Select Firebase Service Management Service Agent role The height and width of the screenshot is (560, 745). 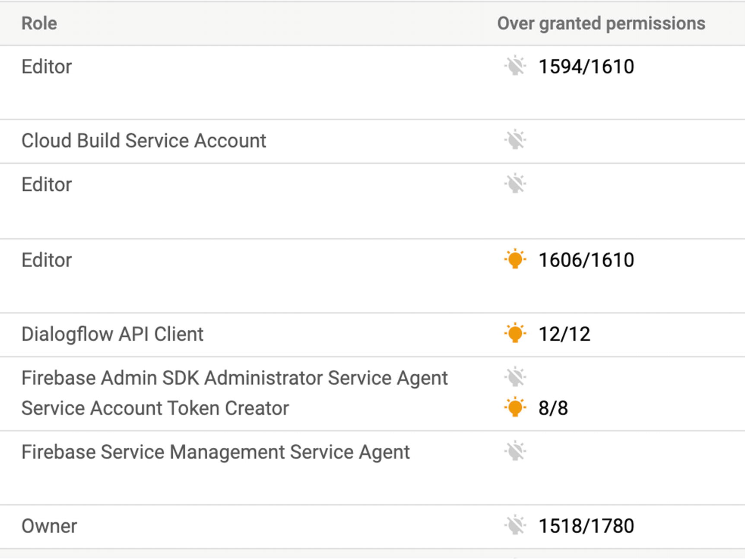click(x=216, y=452)
